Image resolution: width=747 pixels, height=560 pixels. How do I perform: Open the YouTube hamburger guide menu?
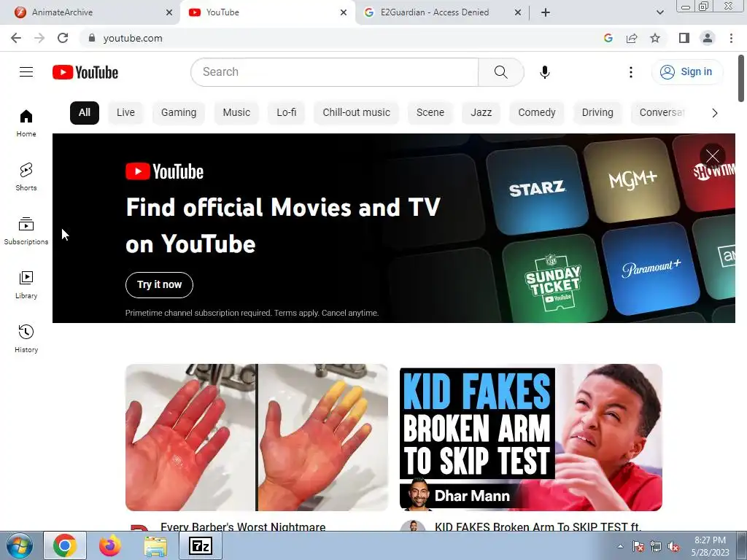(26, 72)
